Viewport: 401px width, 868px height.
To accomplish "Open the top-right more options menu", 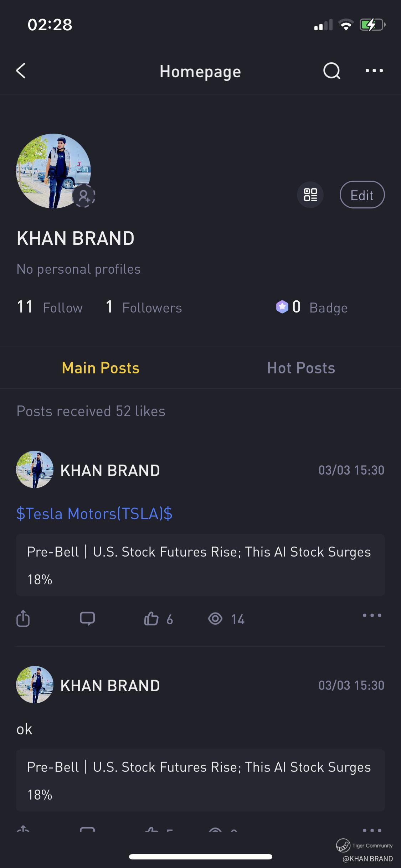I will pyautogui.click(x=374, y=71).
